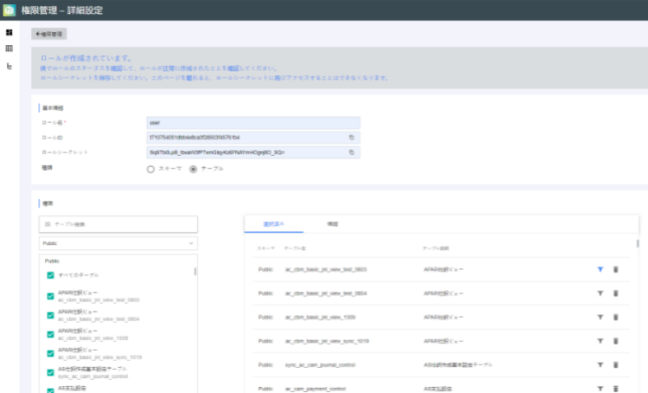Open filter for ac_cbm_basic_jnl_view_test_0804 row
Viewport: 648px width, 393px height.
tap(600, 293)
